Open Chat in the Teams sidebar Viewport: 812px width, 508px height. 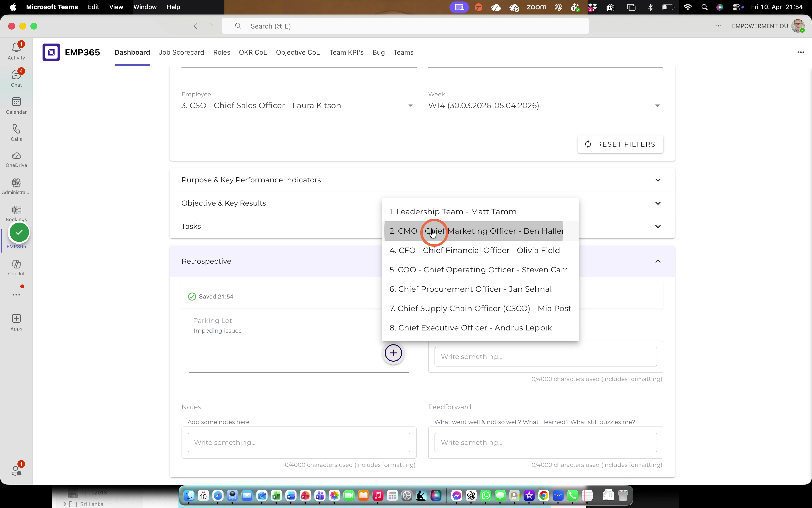(16, 78)
